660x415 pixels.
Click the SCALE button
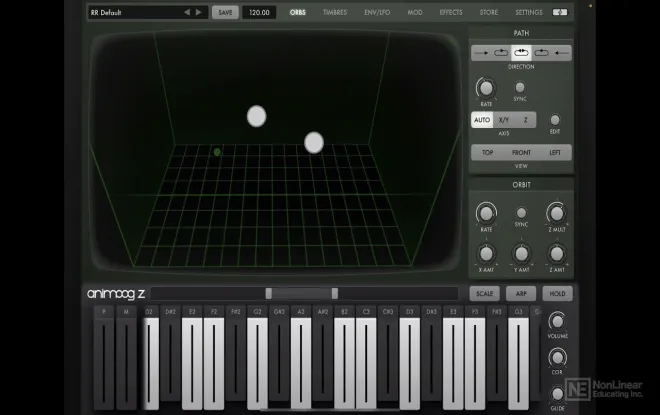(x=484, y=294)
